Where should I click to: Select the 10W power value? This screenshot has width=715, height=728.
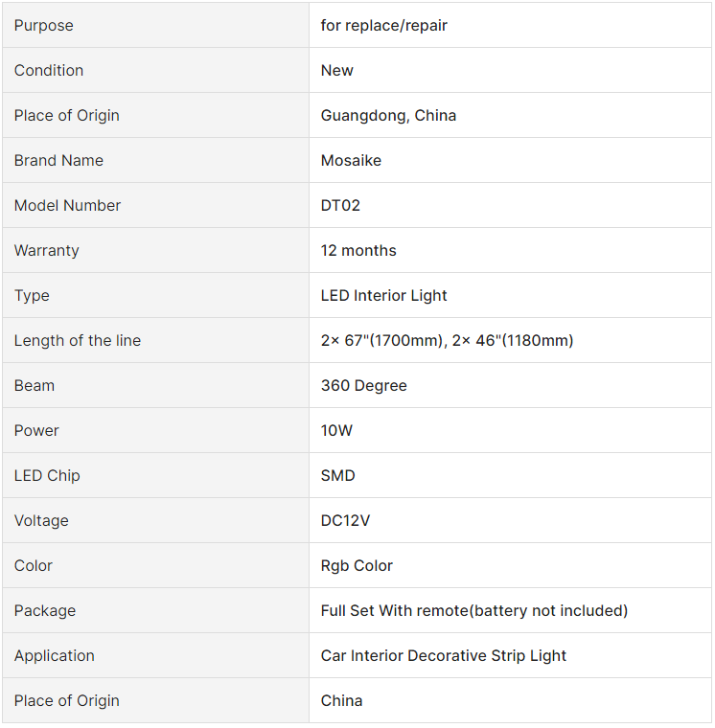[x=336, y=430]
